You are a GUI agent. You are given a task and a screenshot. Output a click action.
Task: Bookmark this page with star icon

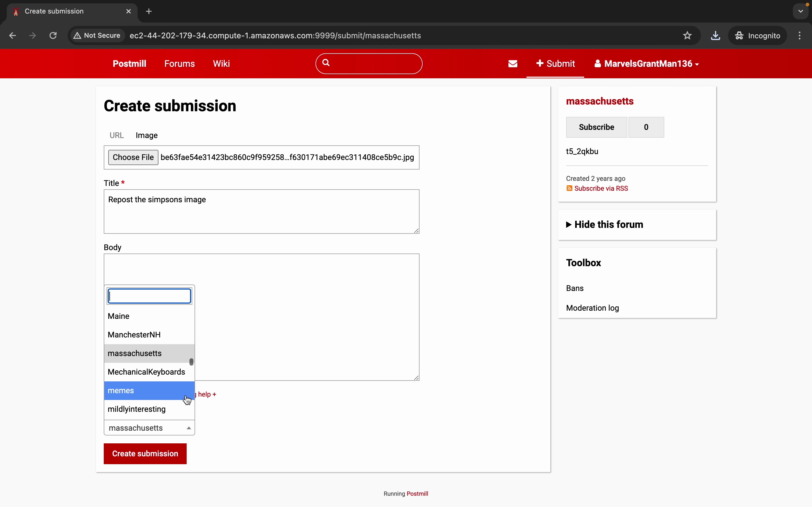click(687, 35)
